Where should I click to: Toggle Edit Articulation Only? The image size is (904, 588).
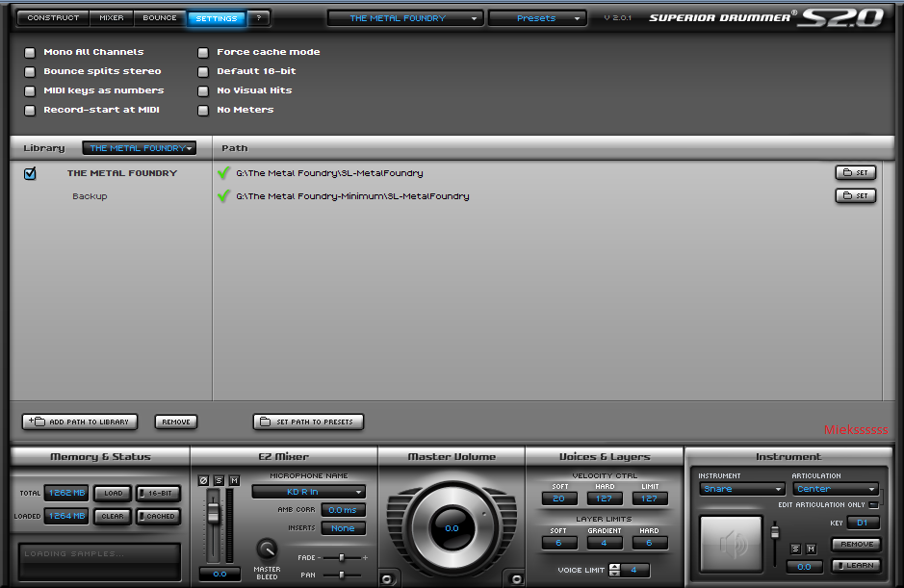[873, 505]
